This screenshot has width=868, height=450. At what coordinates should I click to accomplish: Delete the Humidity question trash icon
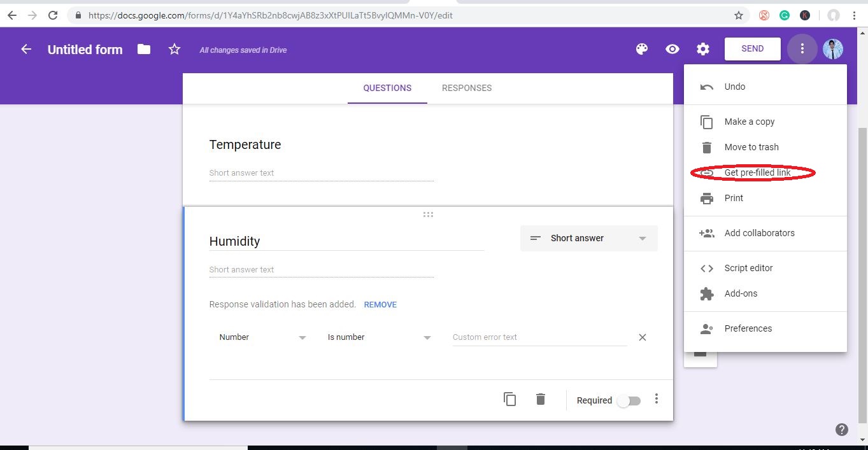(541, 399)
